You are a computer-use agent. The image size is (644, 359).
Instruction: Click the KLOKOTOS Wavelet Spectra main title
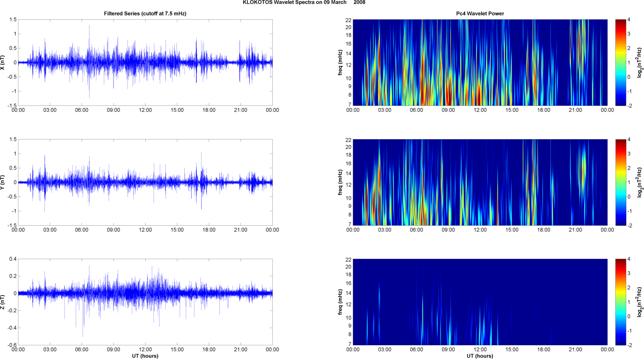(304, 3)
